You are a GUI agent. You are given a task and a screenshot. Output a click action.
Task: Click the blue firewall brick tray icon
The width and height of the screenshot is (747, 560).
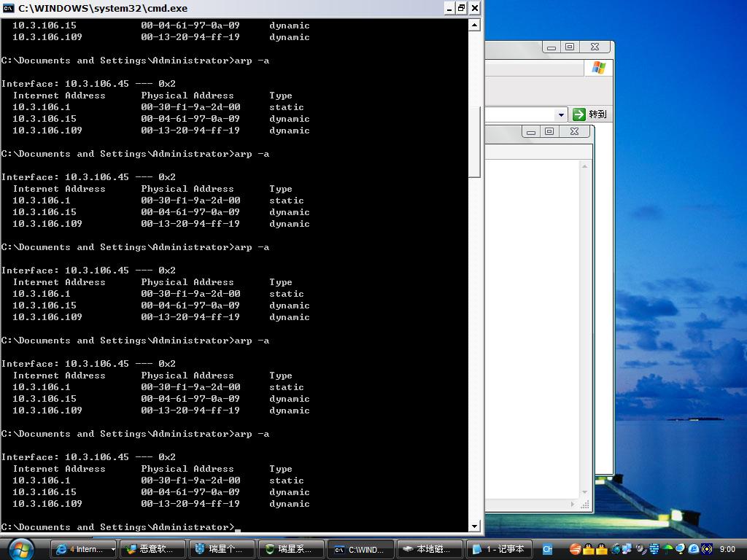coord(654,550)
